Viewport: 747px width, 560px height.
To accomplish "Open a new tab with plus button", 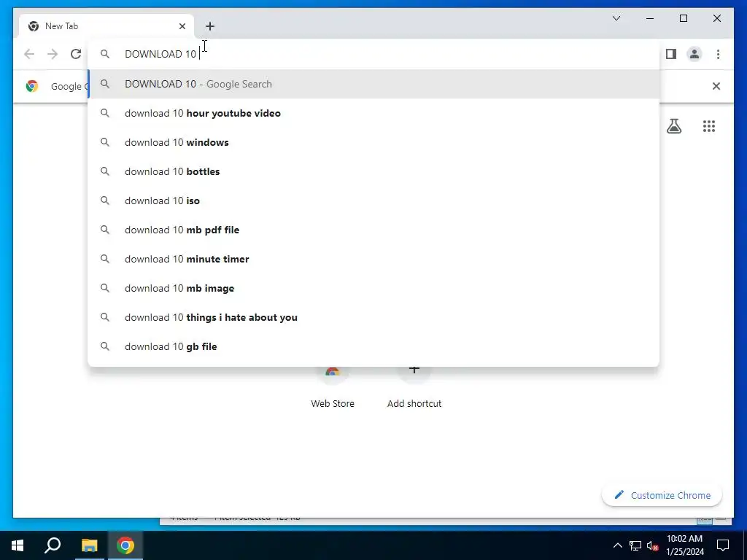I will click(210, 26).
